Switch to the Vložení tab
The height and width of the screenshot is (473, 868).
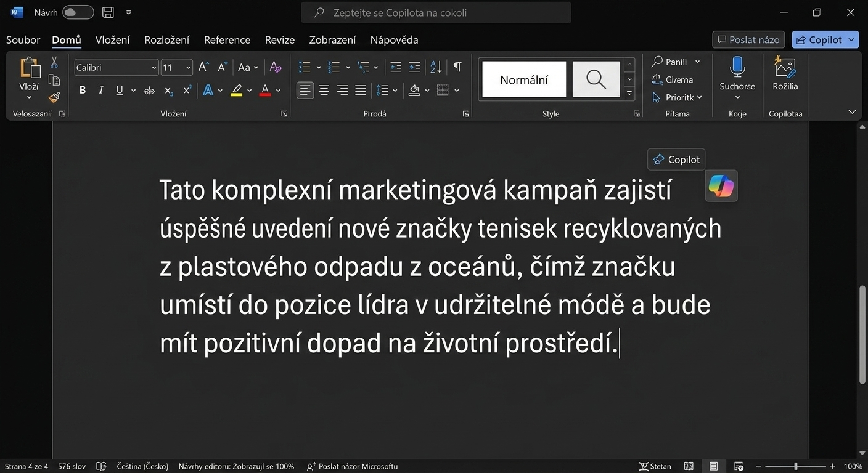[113, 40]
